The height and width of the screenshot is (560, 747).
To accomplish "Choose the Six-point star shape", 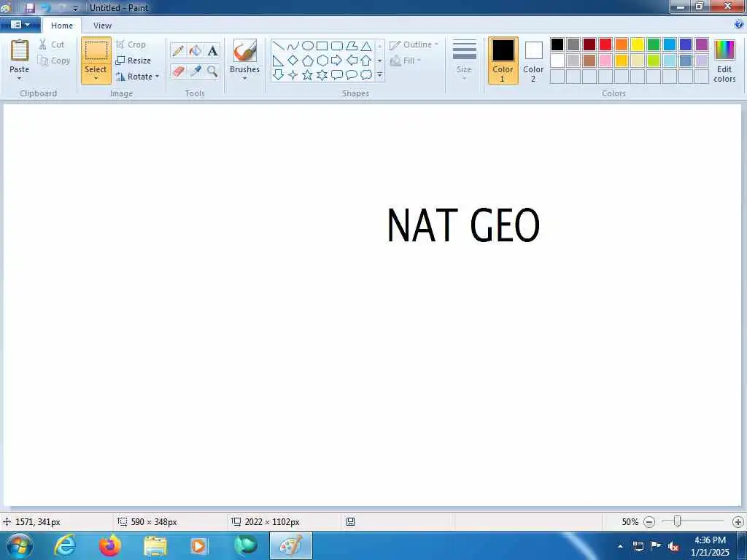I will (x=322, y=75).
